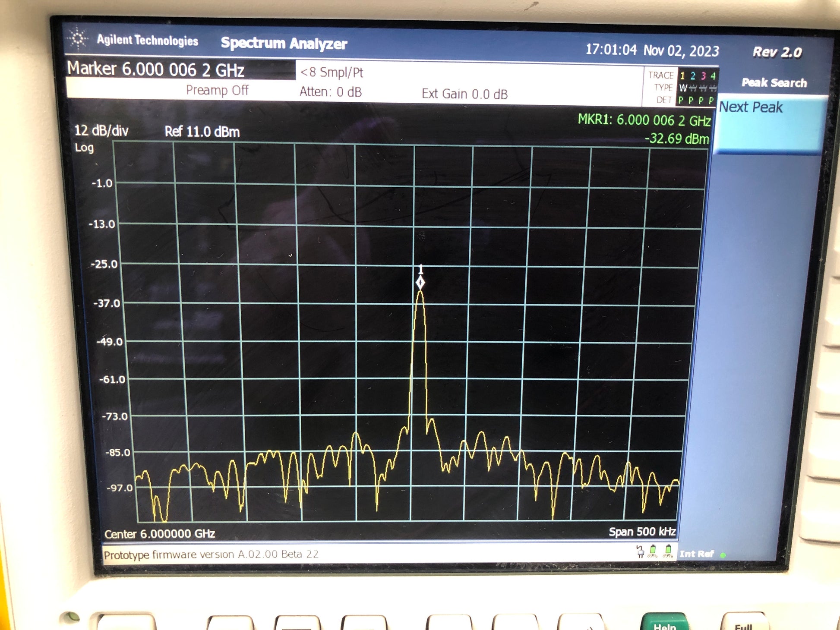Click the Agilent Technologies starburst logo
The width and height of the screenshot is (840, 630).
tap(78, 38)
